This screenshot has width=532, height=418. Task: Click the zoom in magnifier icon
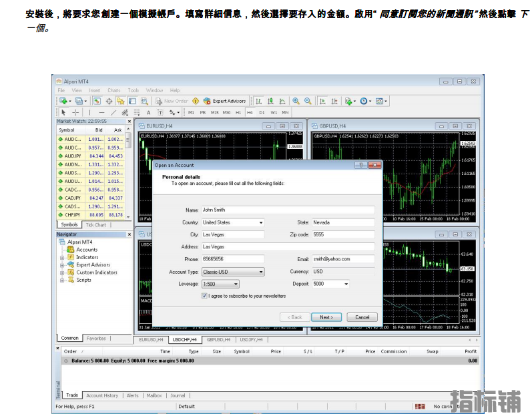(296, 101)
